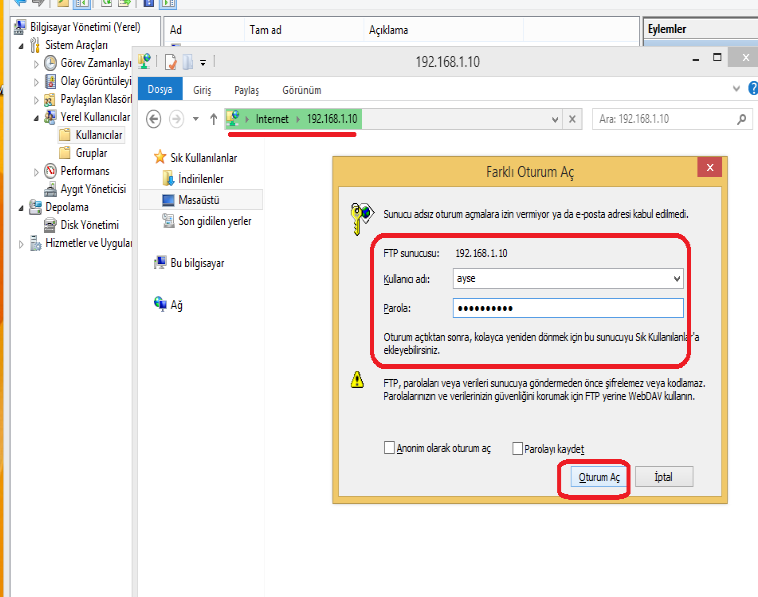Click the Oturum Aç button
758x597 pixels.
[600, 478]
